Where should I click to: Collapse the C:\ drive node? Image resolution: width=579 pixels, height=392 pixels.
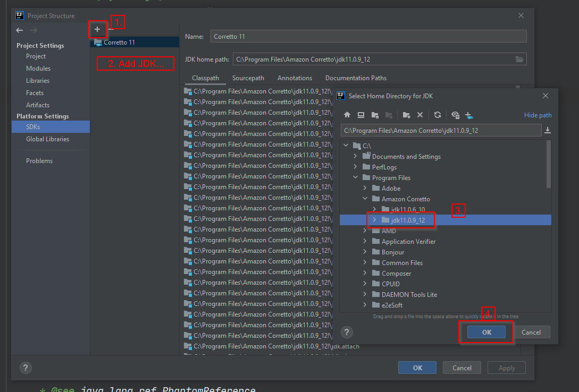pyautogui.click(x=346, y=146)
